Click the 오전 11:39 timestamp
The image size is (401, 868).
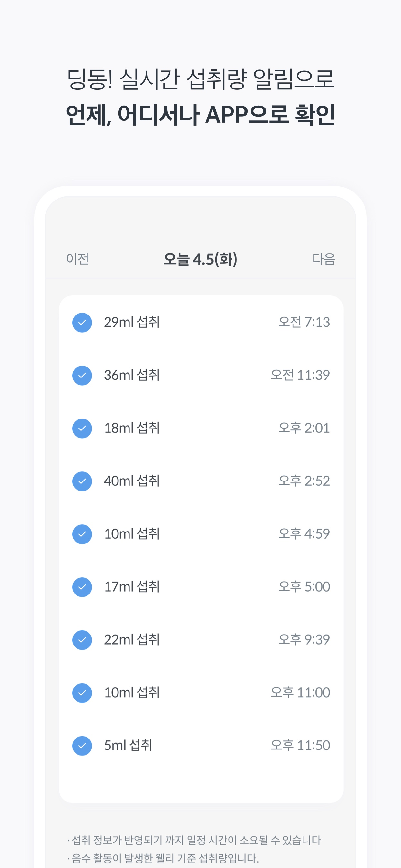pyautogui.click(x=300, y=375)
